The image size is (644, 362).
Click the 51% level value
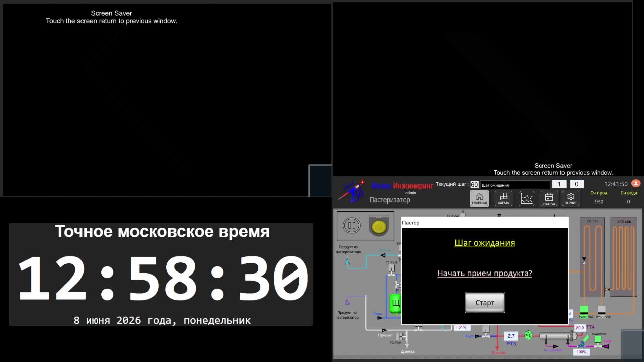[x=462, y=327]
